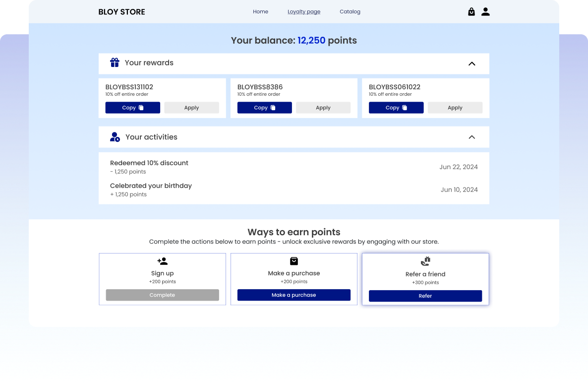Screen dimensions: 588x384
Task: Apply the BLOYBSS061022 discount code
Action: coord(455,108)
